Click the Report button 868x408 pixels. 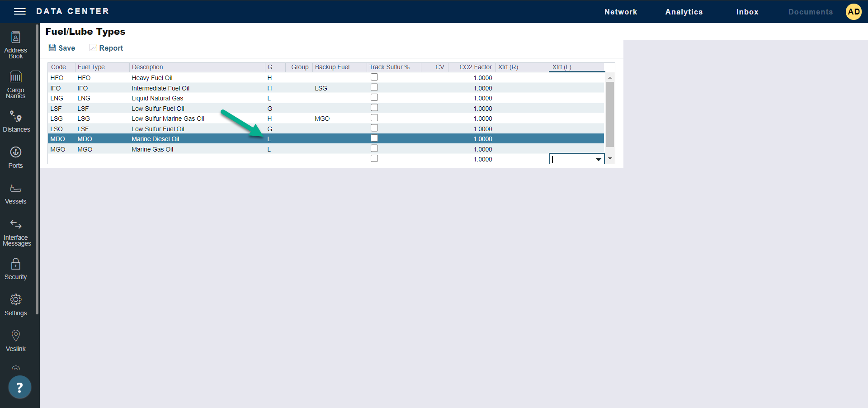click(x=106, y=48)
